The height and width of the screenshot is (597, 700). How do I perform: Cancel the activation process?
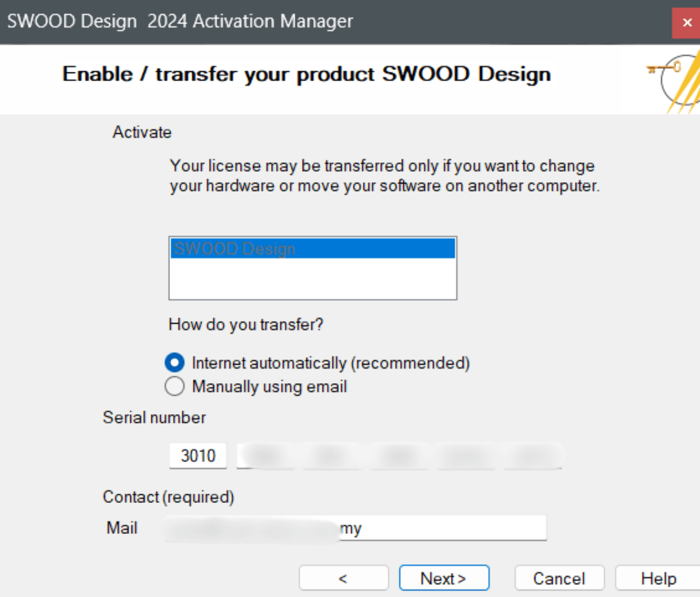pyautogui.click(x=559, y=578)
